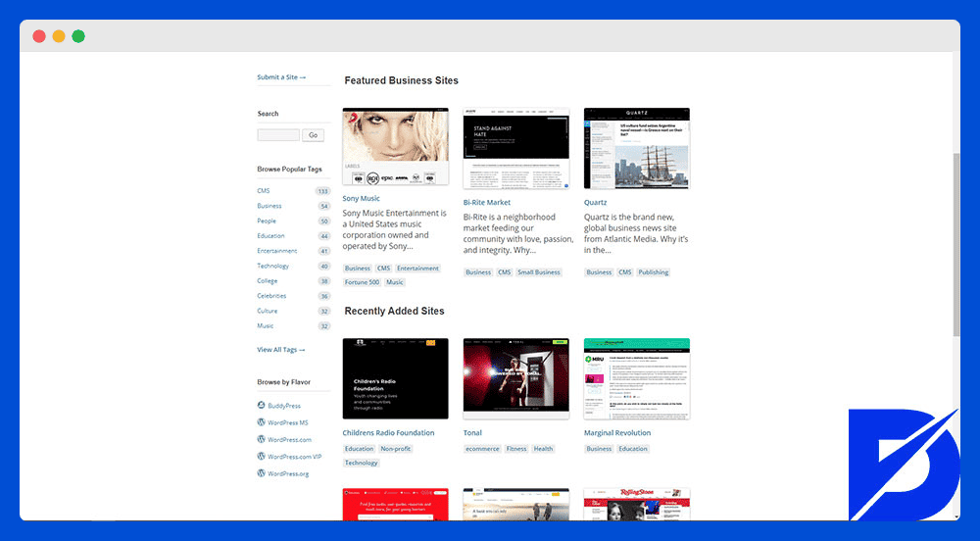Browse the Celebrities tag
Image resolution: width=980 pixels, height=541 pixels.
(271, 295)
